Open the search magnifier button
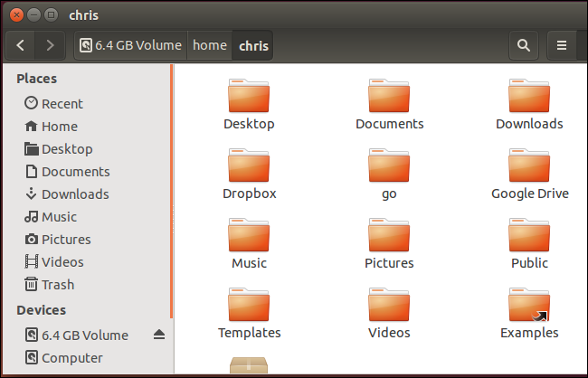Image resolution: width=588 pixels, height=378 pixels. tap(524, 46)
